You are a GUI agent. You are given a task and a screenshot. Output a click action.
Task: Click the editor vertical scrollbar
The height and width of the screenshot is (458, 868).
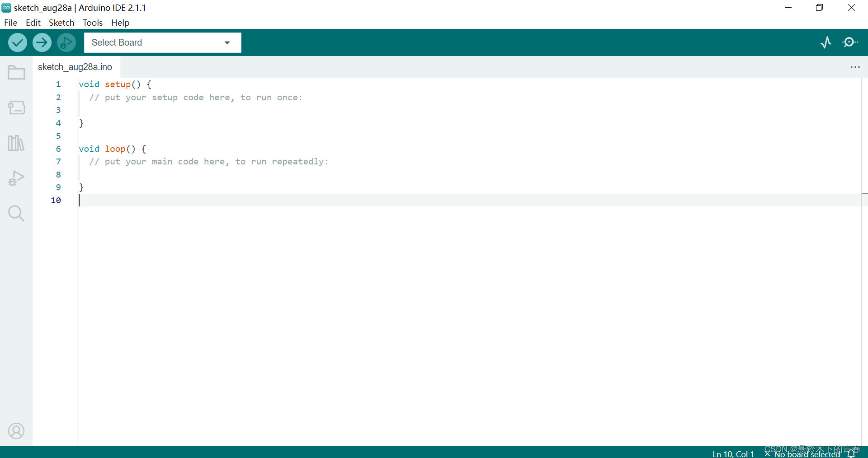click(x=864, y=262)
